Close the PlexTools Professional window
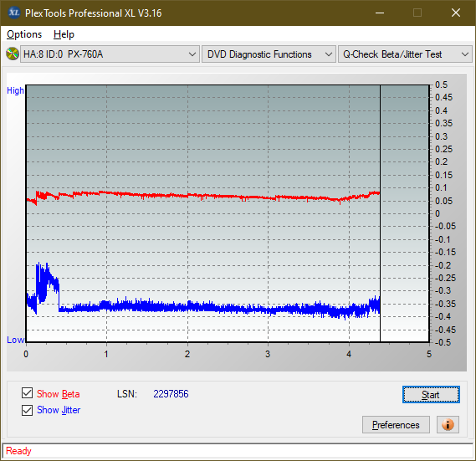476x461 pixels. [x=456, y=13]
